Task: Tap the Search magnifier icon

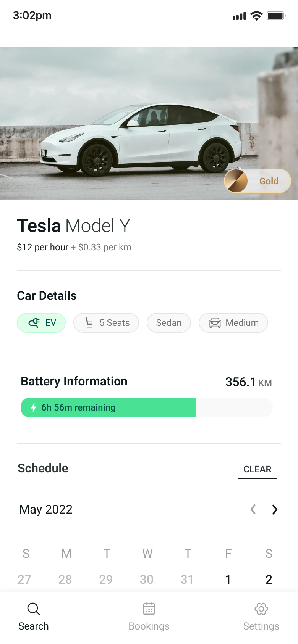Action: (34, 609)
